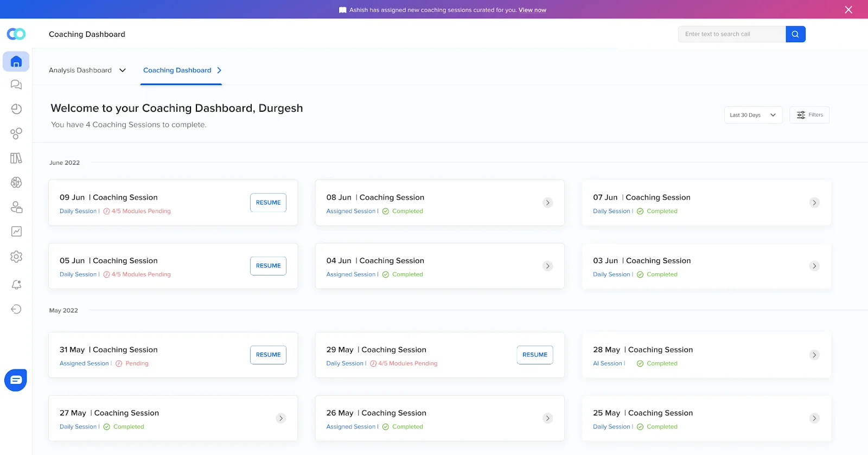The image size is (868, 455).
Task: Open the Last 30 Days dropdown
Action: (753, 115)
